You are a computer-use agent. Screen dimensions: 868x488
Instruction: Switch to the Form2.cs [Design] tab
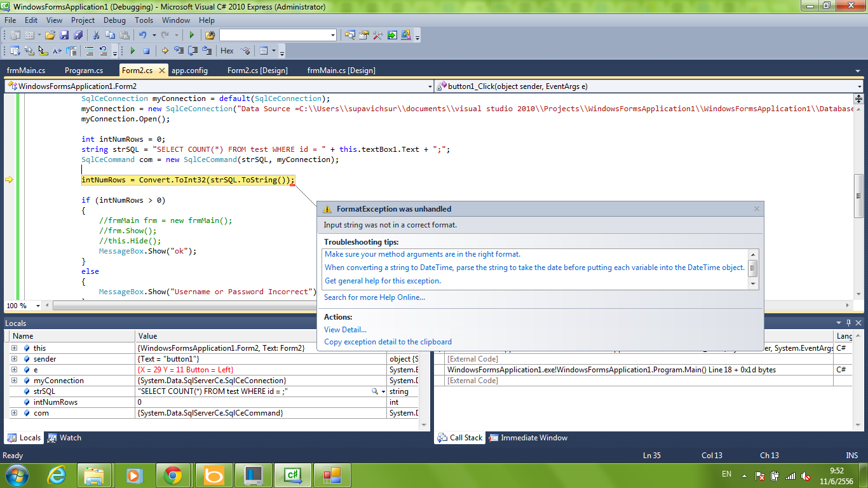pyautogui.click(x=257, y=71)
